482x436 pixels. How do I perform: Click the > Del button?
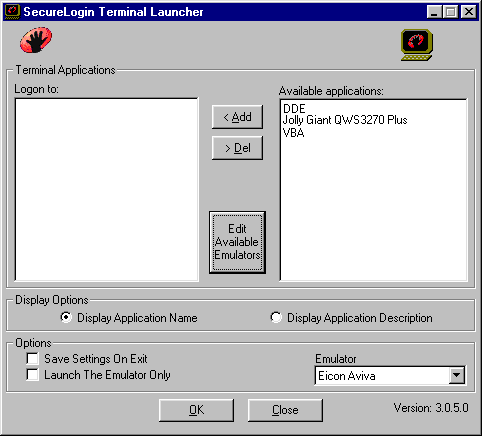tap(237, 148)
